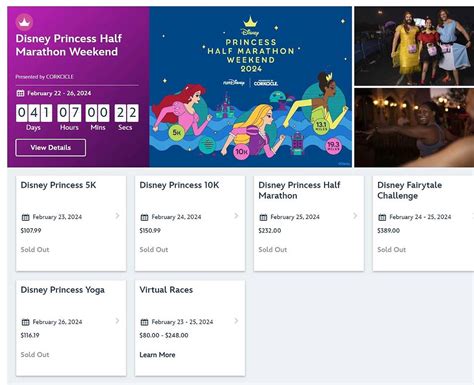Screen dimensions: 474x385
Task: Click the calendar icon beside February 22 - 26, 2024
Action: [x=20, y=93]
